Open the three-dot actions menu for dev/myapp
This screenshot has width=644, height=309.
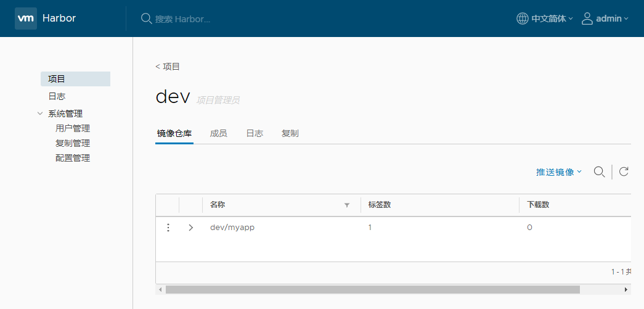click(168, 228)
